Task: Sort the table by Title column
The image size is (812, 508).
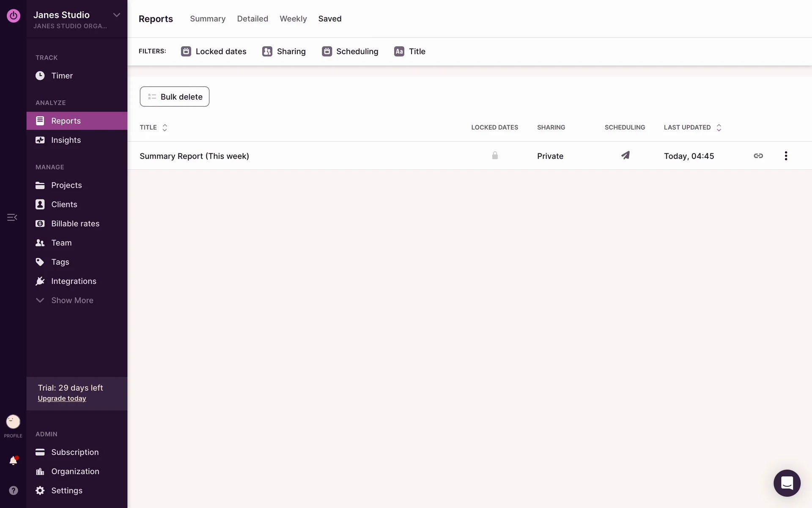Action: (x=154, y=127)
